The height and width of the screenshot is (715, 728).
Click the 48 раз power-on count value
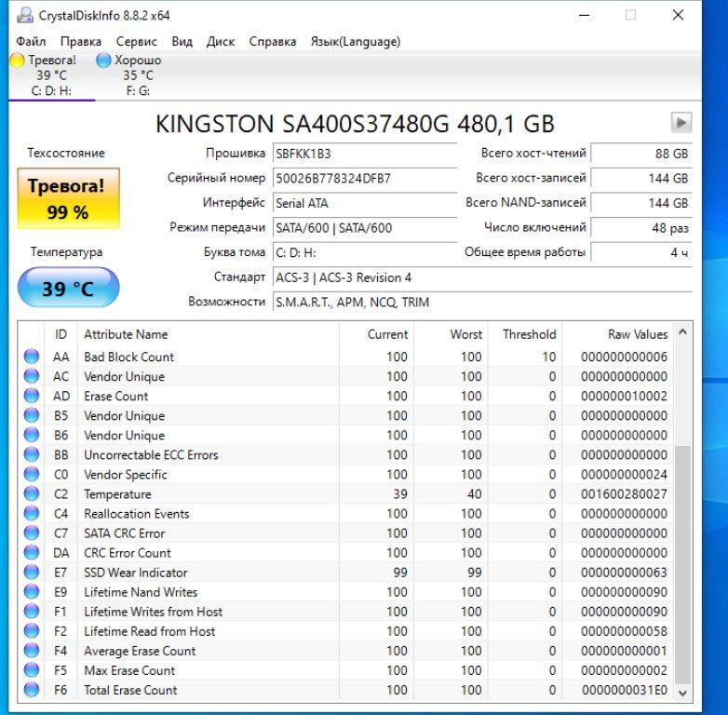[x=641, y=228]
